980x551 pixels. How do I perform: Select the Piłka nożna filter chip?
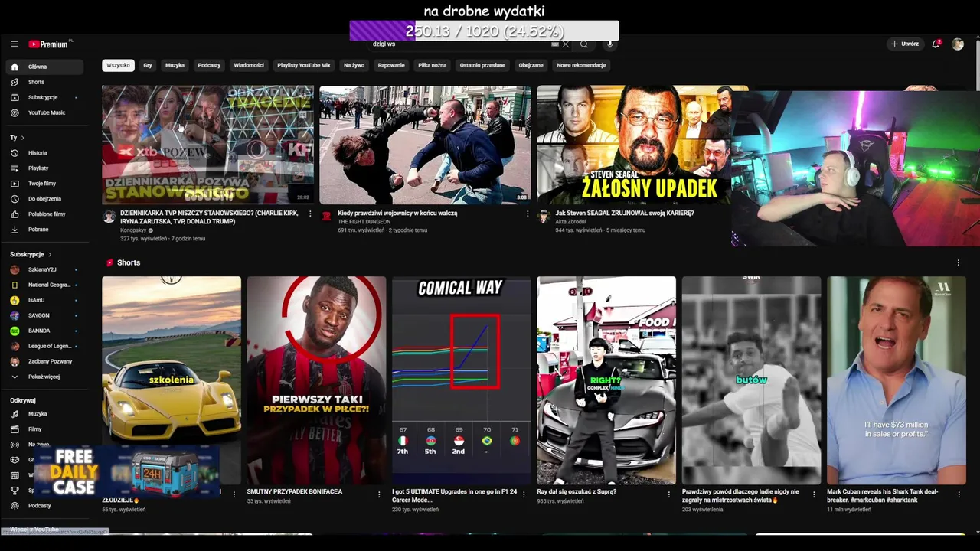tap(432, 65)
